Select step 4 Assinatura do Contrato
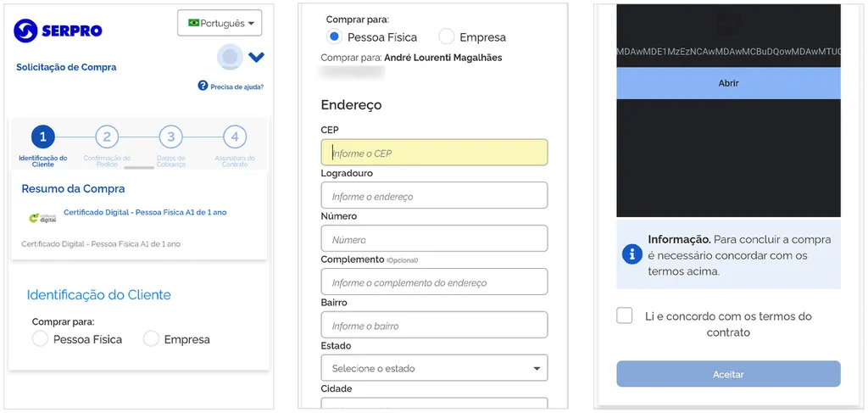The width and height of the screenshot is (868, 413). pyautogui.click(x=235, y=137)
